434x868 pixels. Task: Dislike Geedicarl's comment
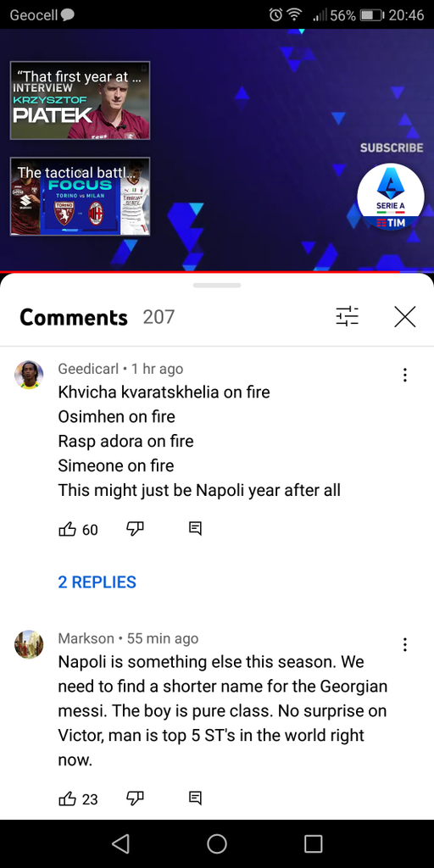135,529
